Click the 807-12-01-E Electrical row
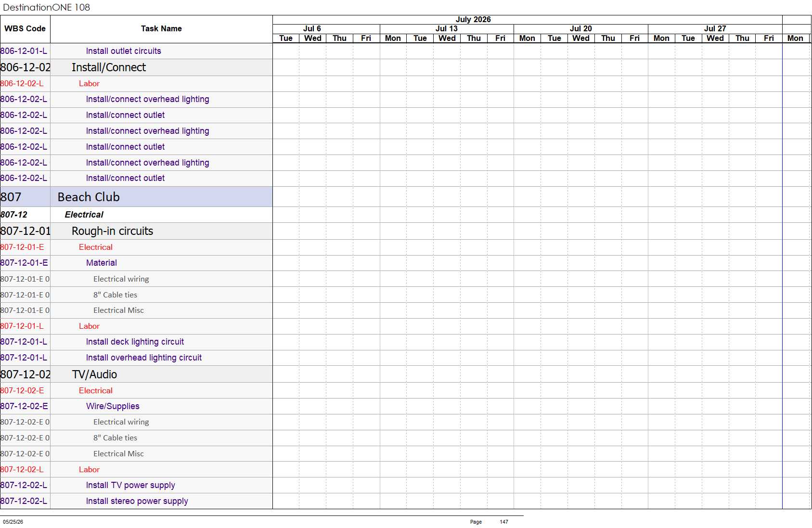 click(x=136, y=247)
